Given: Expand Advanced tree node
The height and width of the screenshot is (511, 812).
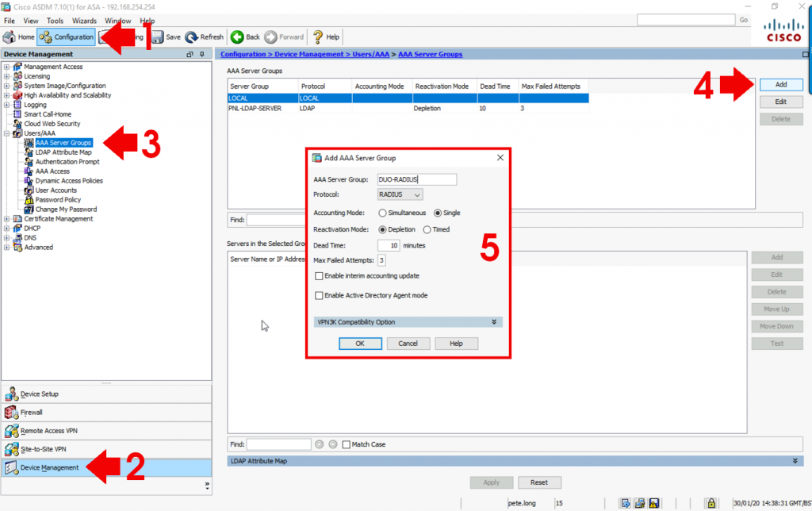Looking at the screenshot, I should click(6, 248).
